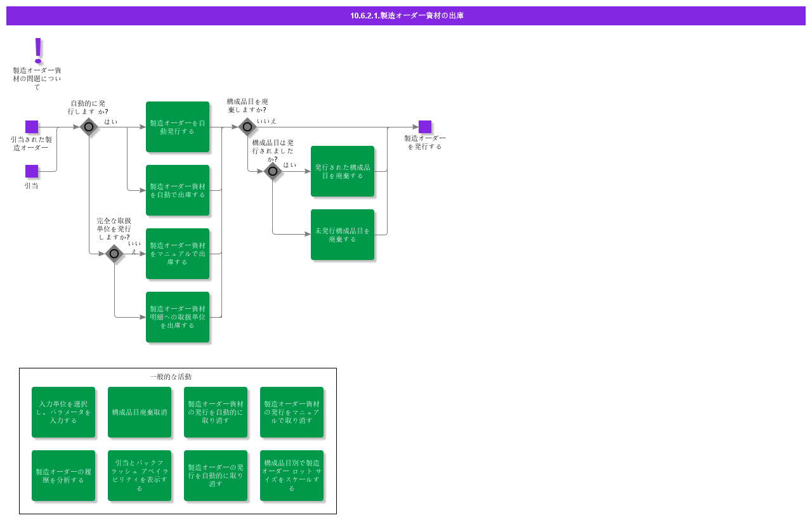
Task: Click the 完全な取扱単位を発行しますか? gateway diamond
Action: (x=114, y=254)
